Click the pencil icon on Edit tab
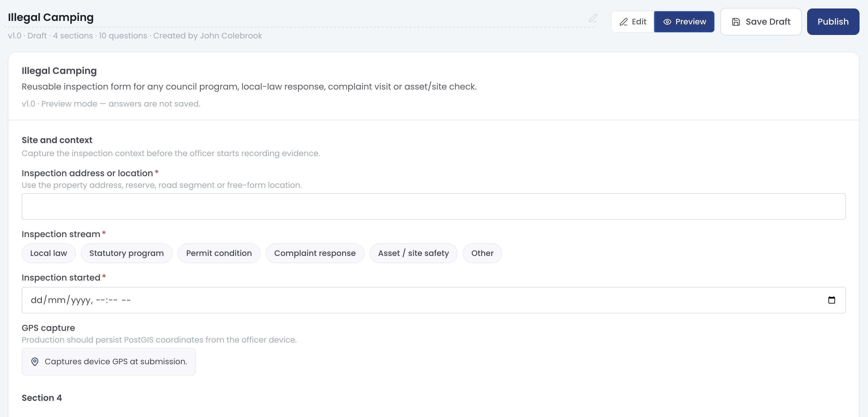This screenshot has width=868, height=417. pyautogui.click(x=623, y=22)
